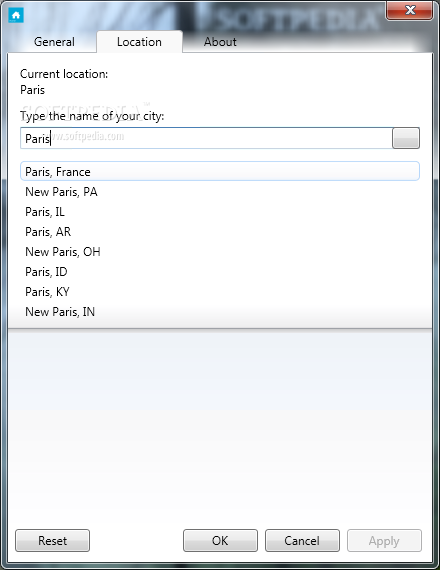Switch to the General tab
The height and width of the screenshot is (570, 440).
coord(54,42)
